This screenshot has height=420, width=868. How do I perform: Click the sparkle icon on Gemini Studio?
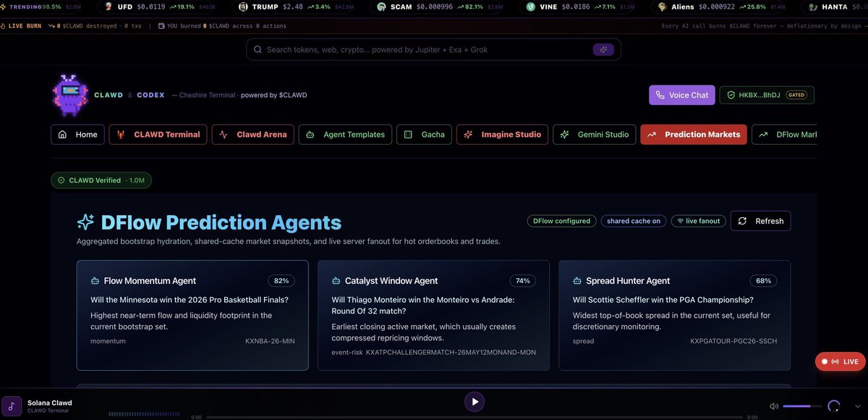point(564,135)
